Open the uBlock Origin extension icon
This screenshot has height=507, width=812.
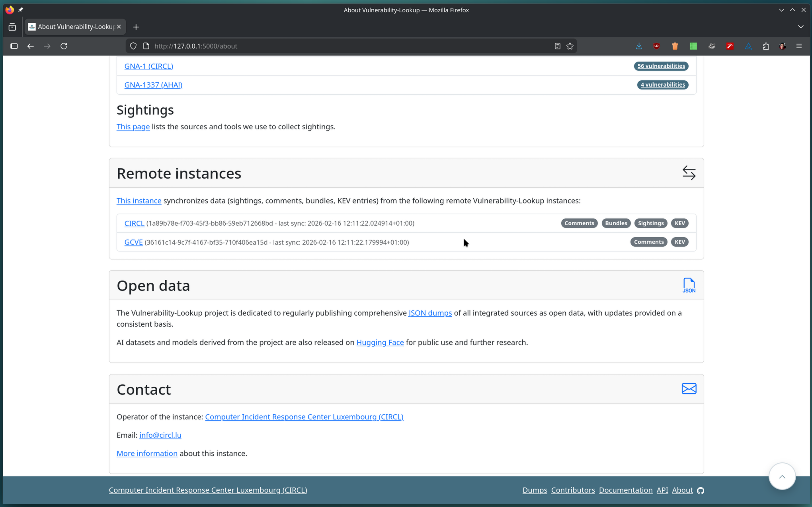(656, 46)
